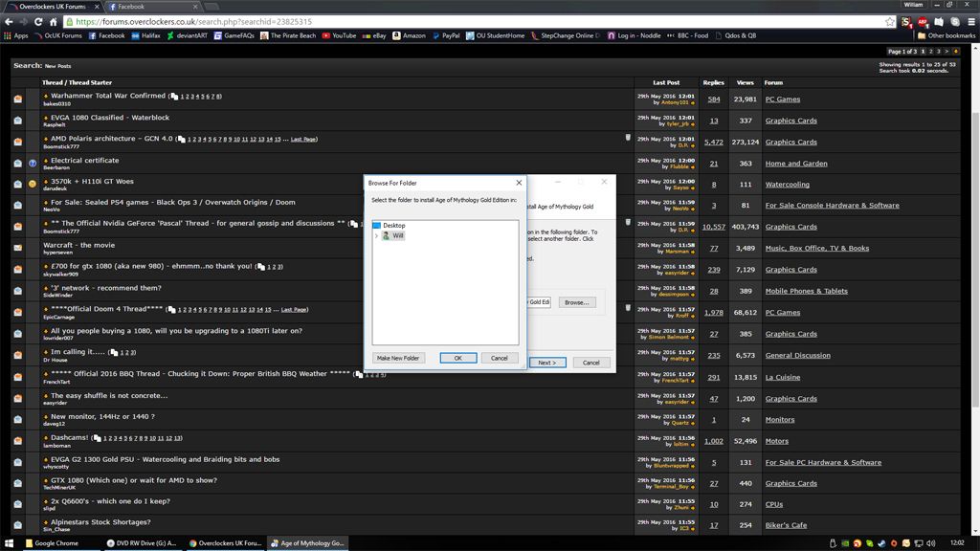Open Warcraft - the movie thread
This screenshot has width=980, height=551.
click(78, 245)
